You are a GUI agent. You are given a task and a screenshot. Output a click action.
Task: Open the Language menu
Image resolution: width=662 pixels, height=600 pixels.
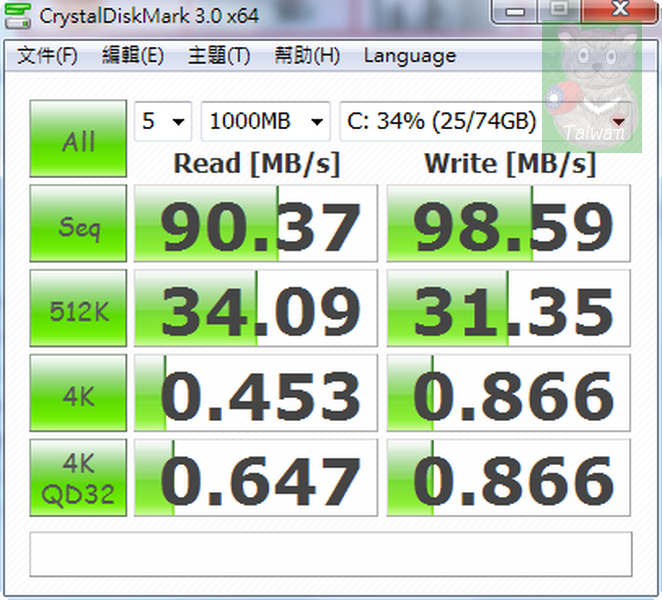[410, 56]
